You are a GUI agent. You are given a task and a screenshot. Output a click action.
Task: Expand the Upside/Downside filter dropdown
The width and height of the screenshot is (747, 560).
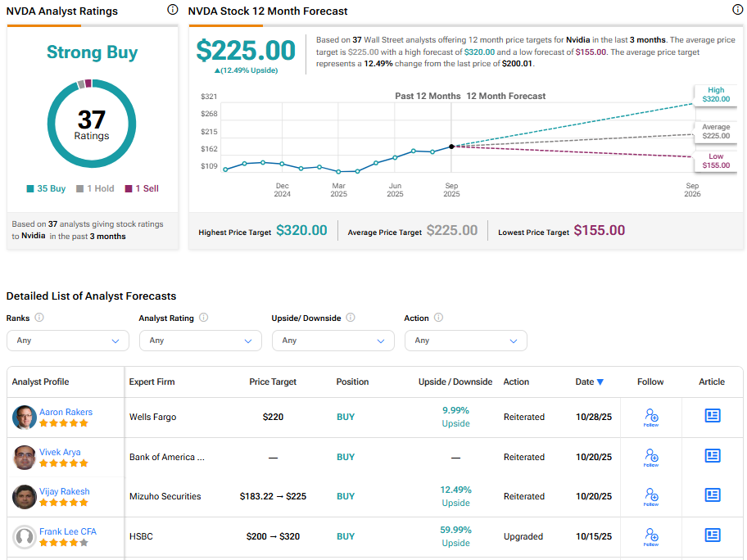333,341
